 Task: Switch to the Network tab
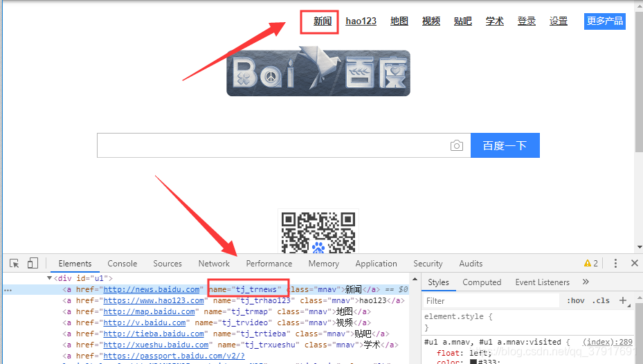tap(214, 264)
